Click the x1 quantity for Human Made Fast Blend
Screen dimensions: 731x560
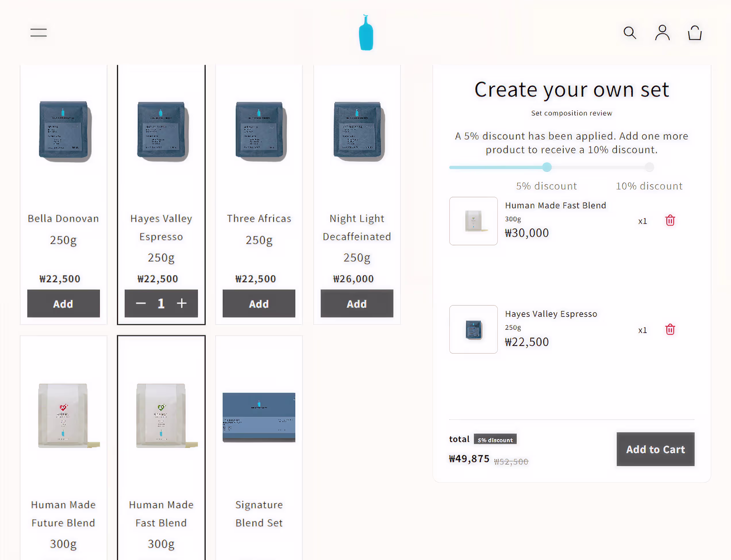(642, 221)
